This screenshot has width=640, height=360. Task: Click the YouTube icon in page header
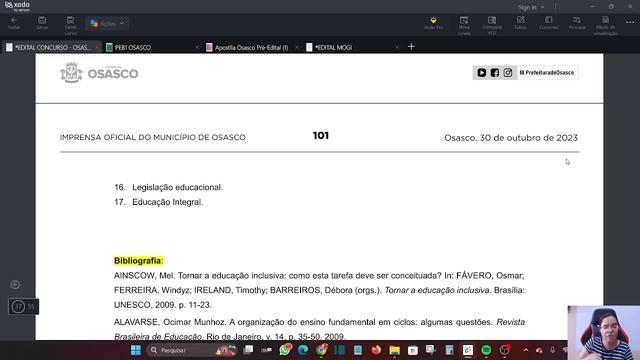(x=482, y=73)
